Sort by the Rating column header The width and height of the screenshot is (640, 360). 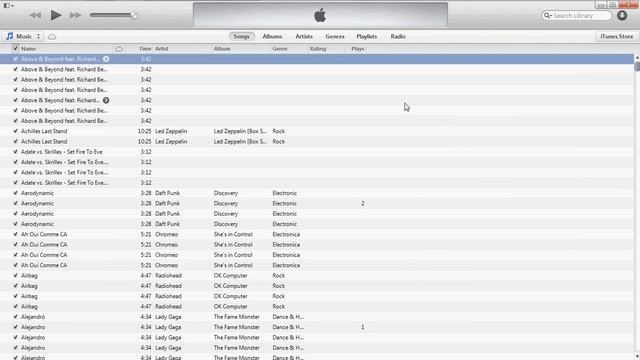318,49
